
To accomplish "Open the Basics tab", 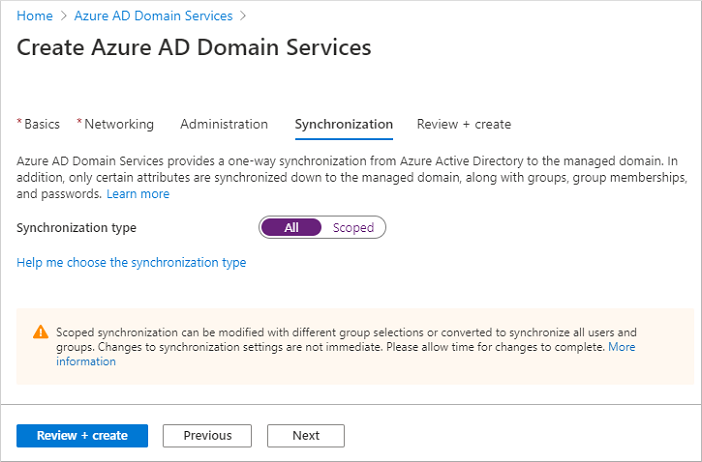I will (41, 124).
